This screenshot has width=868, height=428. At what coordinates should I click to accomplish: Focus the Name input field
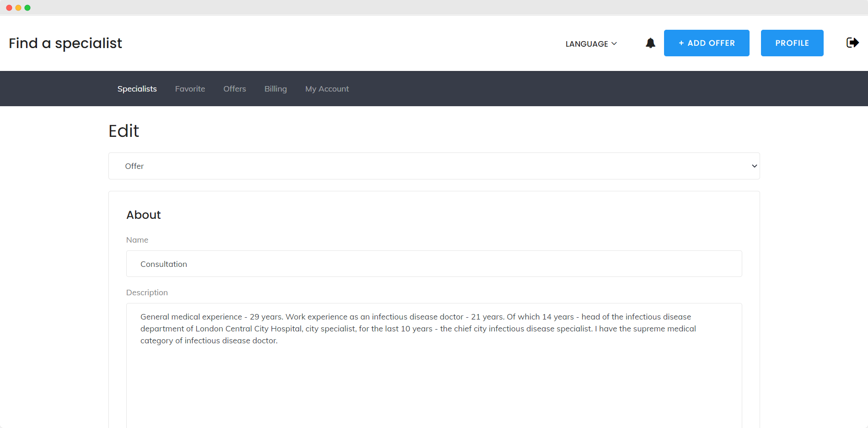tap(434, 264)
